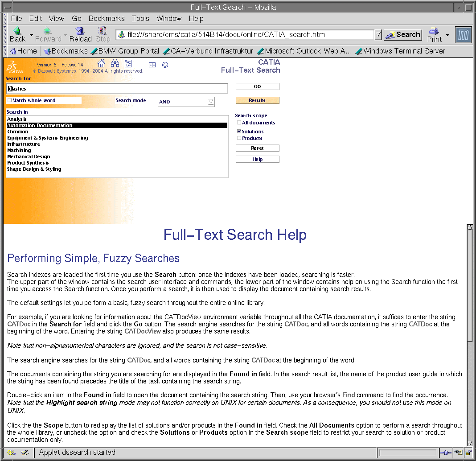Click the CATIA open book icon

[x=152, y=65]
